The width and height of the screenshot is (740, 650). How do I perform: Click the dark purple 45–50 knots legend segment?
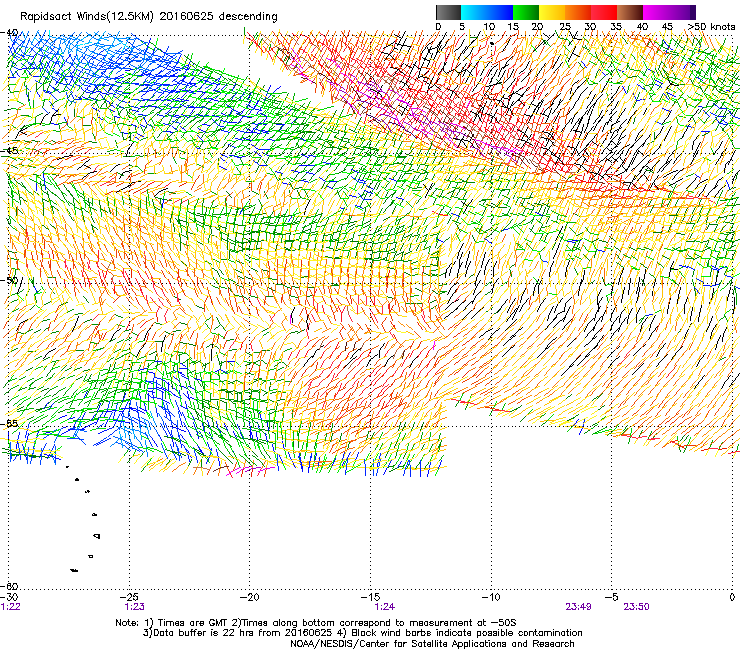click(682, 12)
